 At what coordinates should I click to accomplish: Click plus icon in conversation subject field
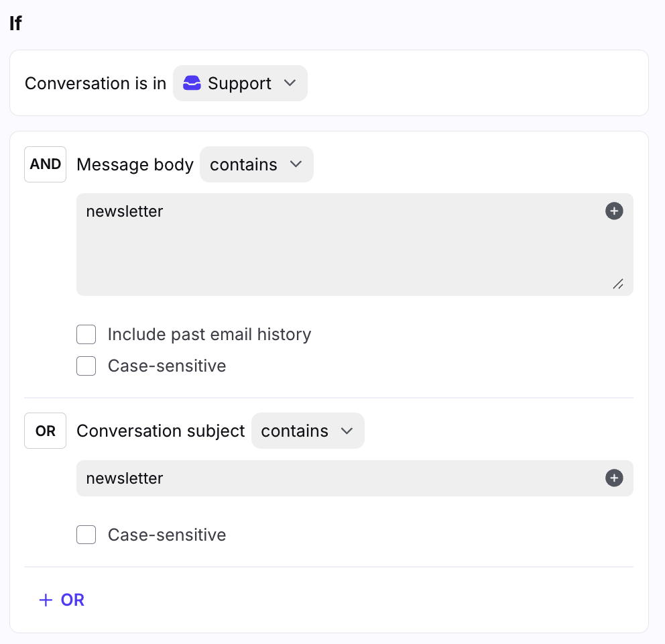pos(614,478)
